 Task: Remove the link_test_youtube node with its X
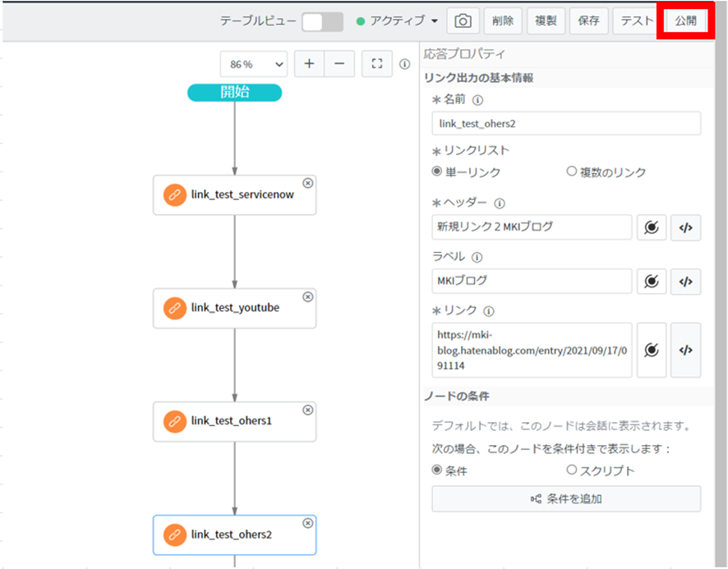(x=308, y=297)
